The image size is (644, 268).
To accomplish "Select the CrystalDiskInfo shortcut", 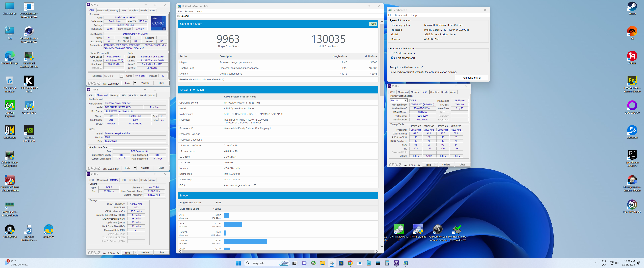I will tap(418, 231).
